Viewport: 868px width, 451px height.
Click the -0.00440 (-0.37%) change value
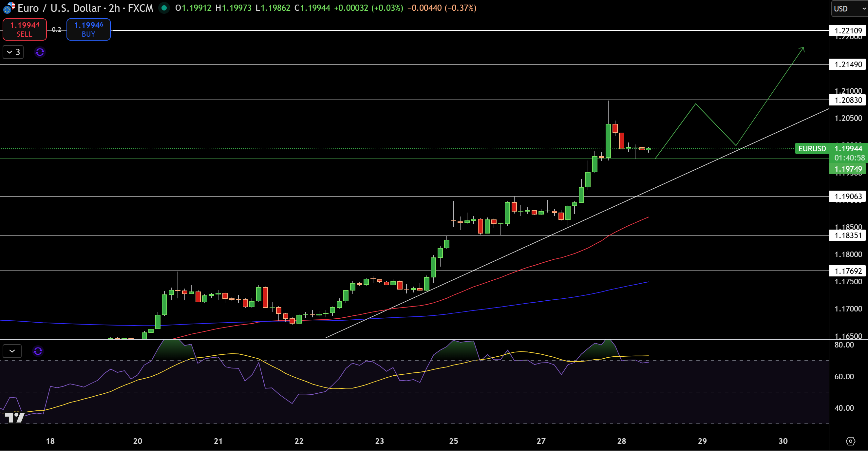pos(442,8)
